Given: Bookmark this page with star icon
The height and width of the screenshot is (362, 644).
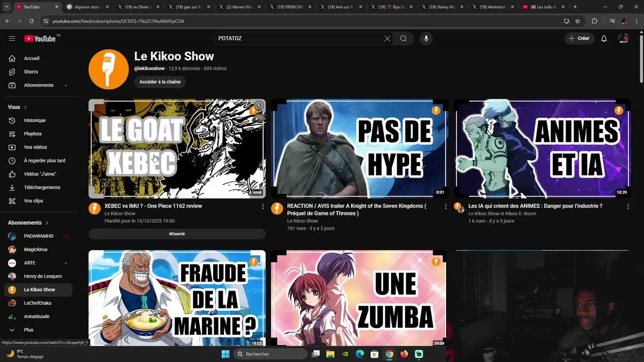Looking at the screenshot, I should 578,21.
